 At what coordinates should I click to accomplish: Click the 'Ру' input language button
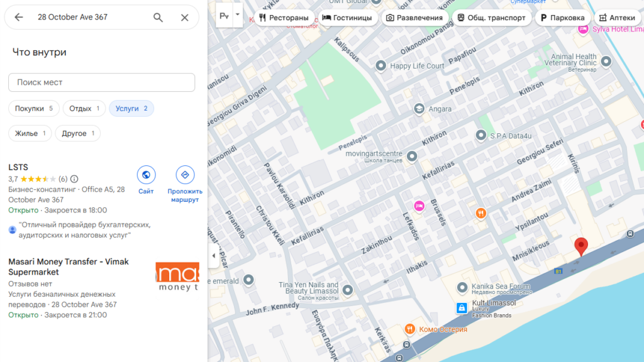(224, 15)
